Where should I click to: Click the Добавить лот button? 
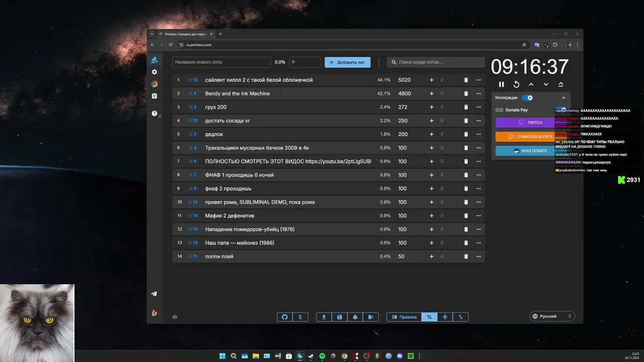point(348,62)
